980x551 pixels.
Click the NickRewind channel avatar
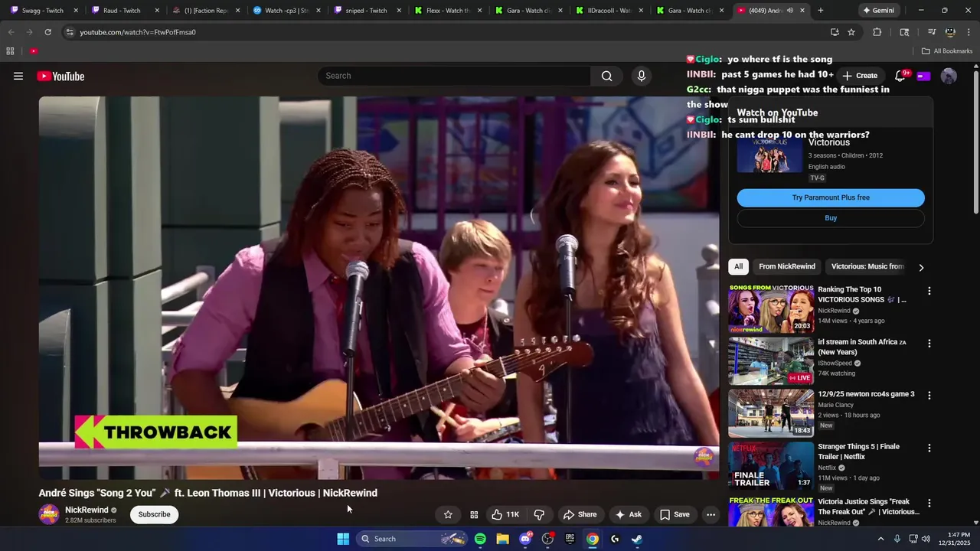(49, 514)
